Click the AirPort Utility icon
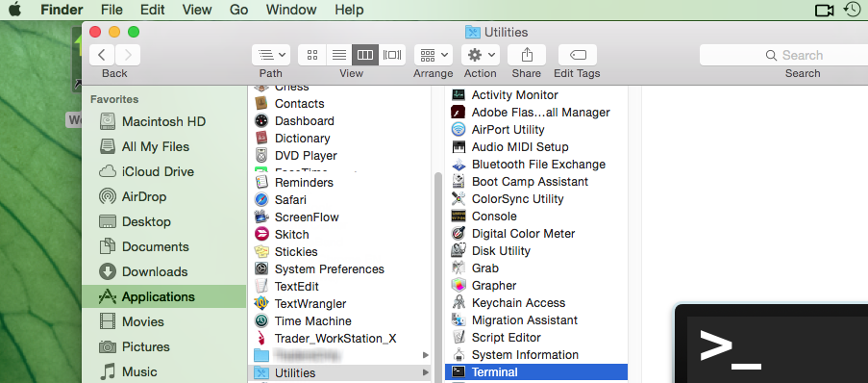This screenshot has width=868, height=383. 459,130
